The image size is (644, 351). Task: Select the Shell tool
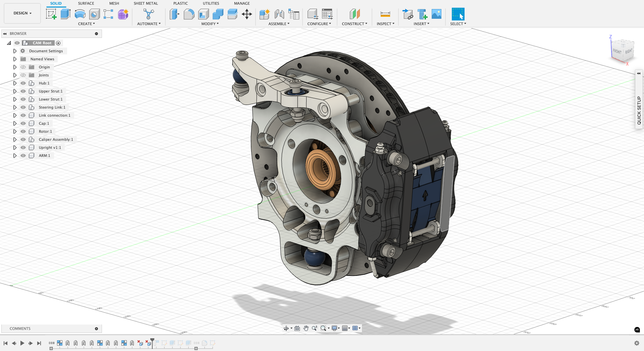click(203, 14)
